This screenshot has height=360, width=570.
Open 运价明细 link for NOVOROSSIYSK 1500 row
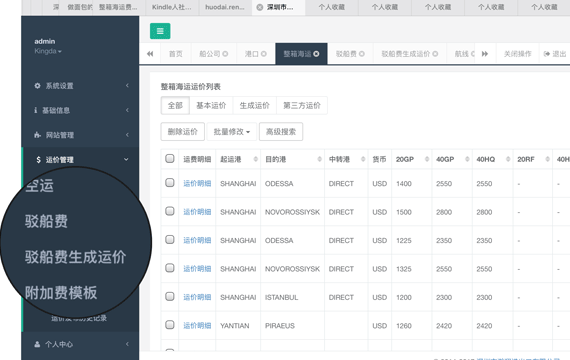pos(197,212)
